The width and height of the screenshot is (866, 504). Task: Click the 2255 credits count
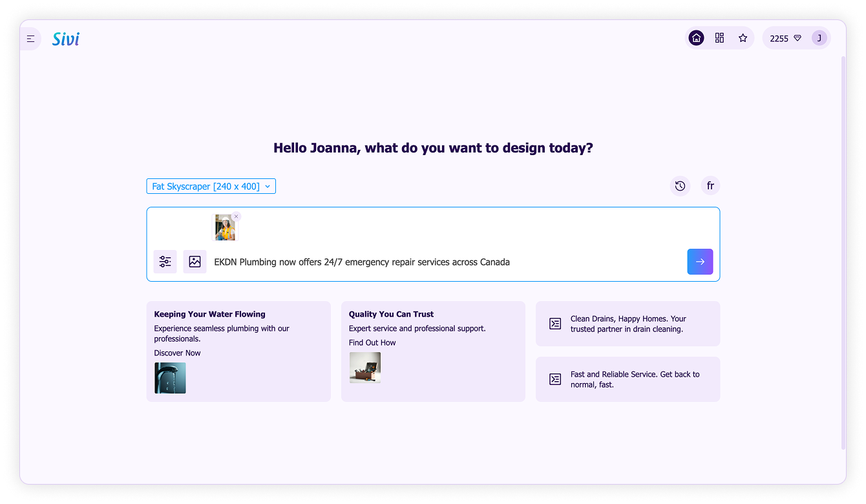coord(779,39)
